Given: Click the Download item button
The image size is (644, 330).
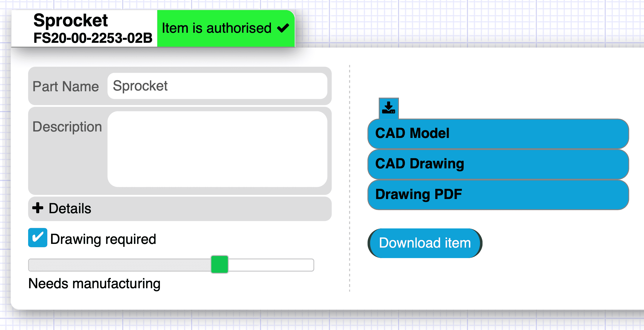Looking at the screenshot, I should (425, 243).
